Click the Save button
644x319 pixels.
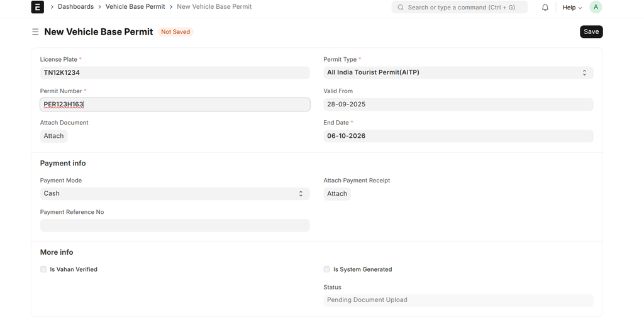coord(591,31)
